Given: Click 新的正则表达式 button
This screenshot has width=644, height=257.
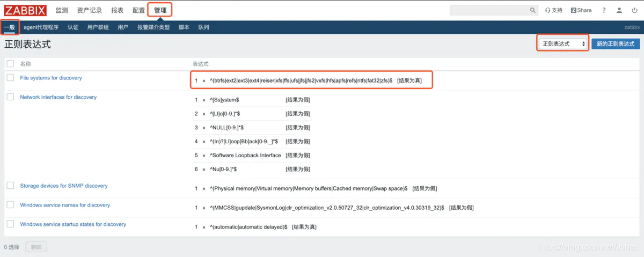Looking at the screenshot, I should pyautogui.click(x=616, y=44).
